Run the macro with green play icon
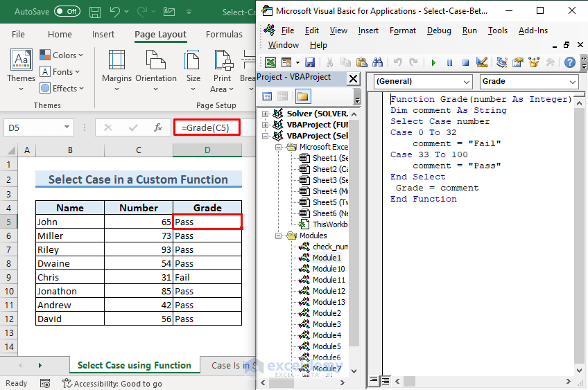This screenshot has width=588, height=390. 433,62
